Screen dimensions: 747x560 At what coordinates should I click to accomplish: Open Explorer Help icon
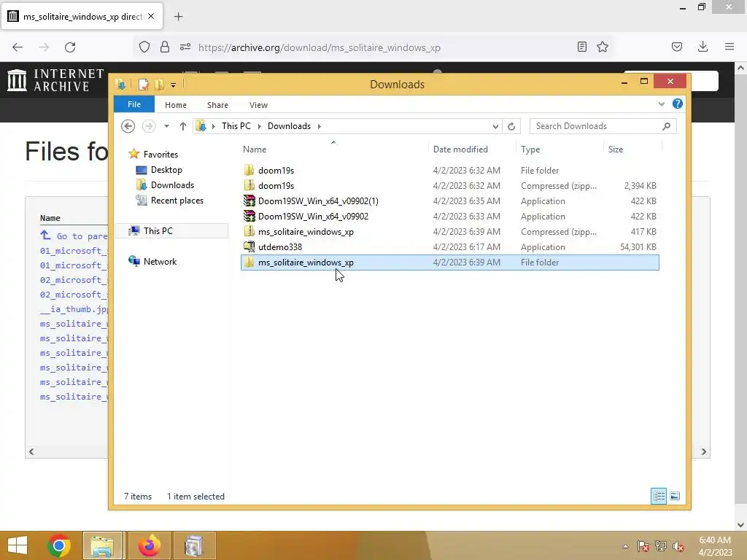coord(677,104)
